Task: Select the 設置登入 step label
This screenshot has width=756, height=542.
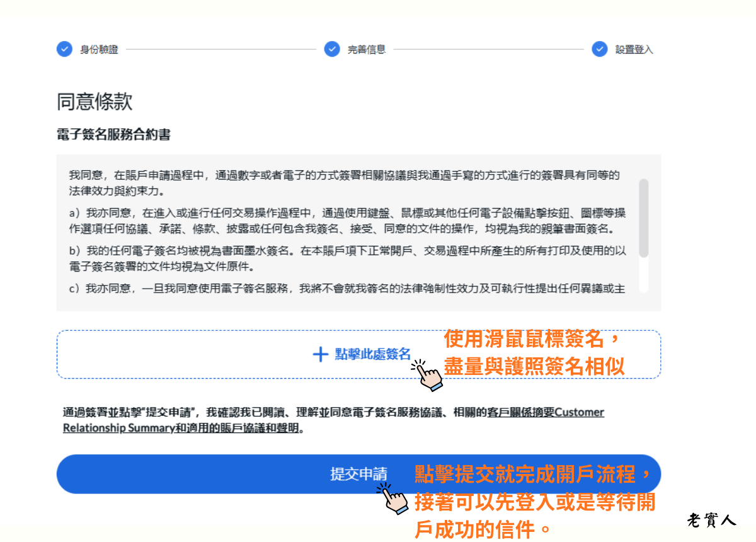Action: [x=634, y=50]
